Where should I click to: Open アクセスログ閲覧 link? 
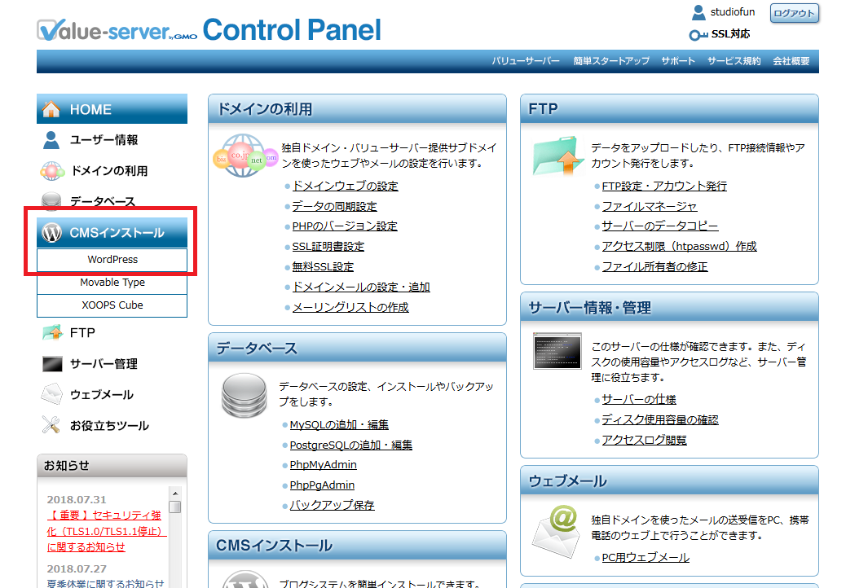[644, 440]
